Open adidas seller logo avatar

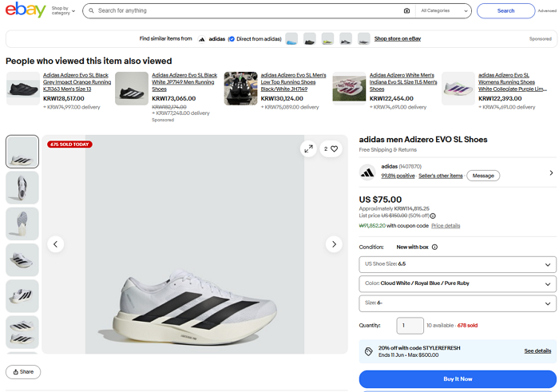coord(367,172)
